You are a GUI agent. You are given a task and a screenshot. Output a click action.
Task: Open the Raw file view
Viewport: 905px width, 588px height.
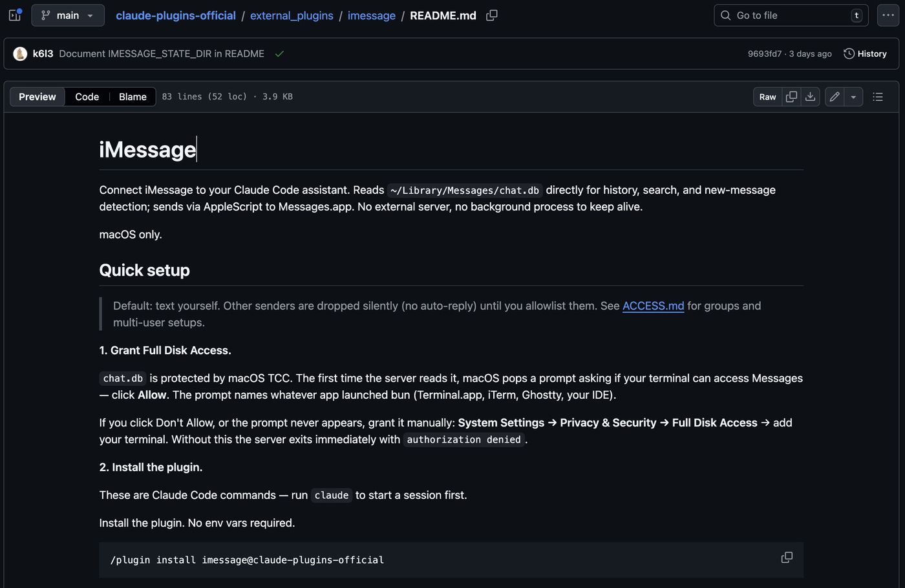(767, 97)
